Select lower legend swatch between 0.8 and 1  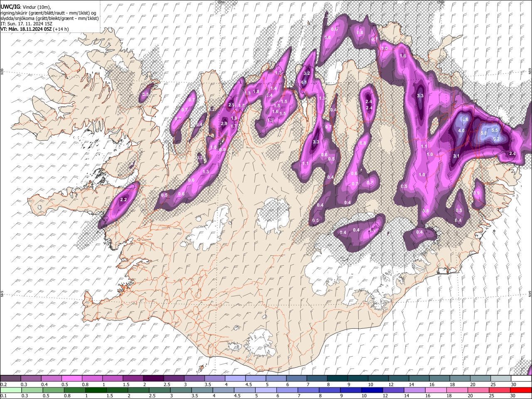click(x=74, y=390)
